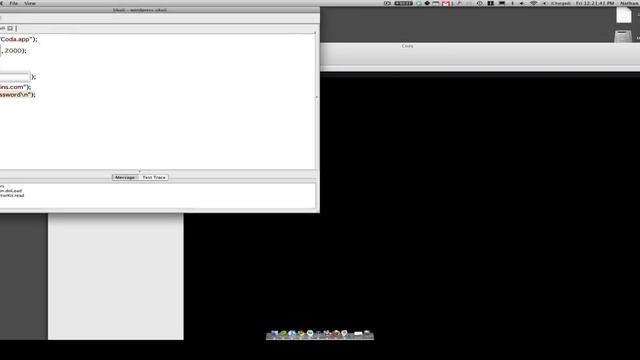Close the script tab using its box icon
Image resolution: width=640 pixels, height=360 pixels.
(x=10, y=28)
